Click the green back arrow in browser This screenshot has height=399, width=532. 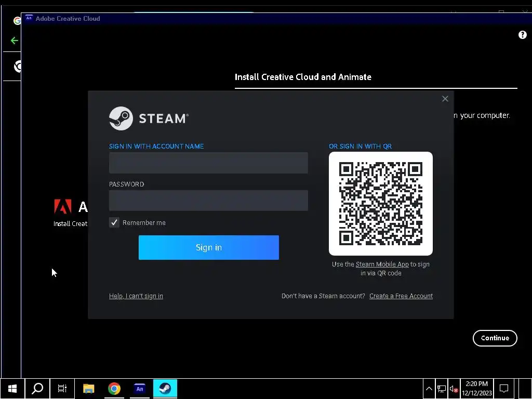click(x=14, y=41)
